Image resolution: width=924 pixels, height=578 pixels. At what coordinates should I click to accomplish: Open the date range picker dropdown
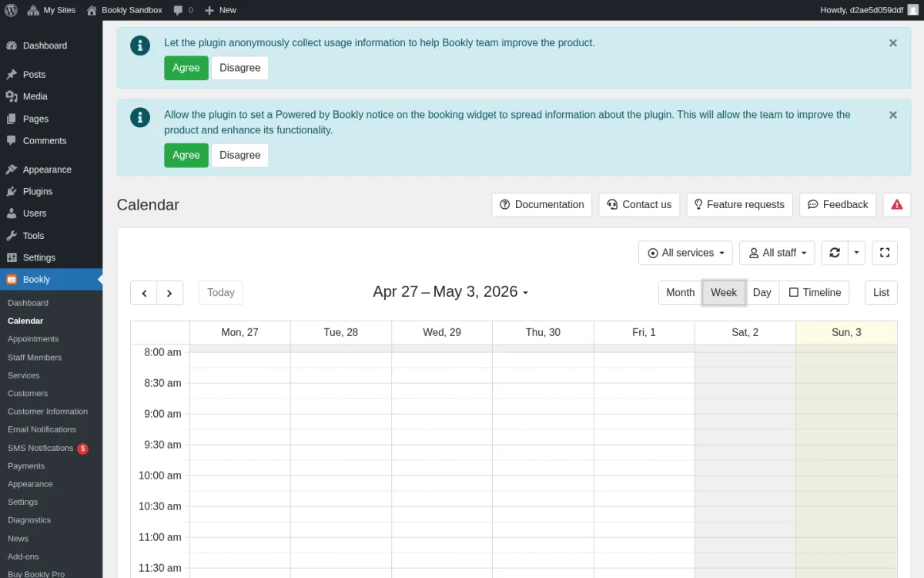click(x=450, y=291)
